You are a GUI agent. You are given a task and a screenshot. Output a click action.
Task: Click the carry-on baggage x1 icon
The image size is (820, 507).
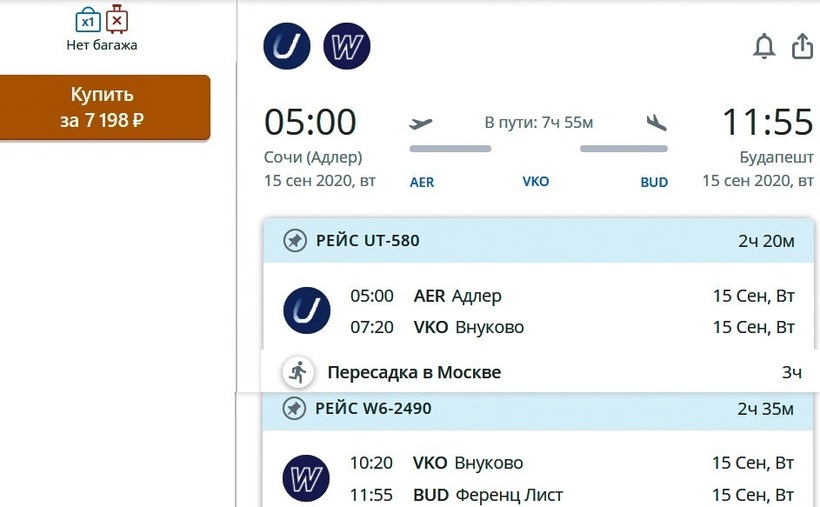click(x=88, y=19)
